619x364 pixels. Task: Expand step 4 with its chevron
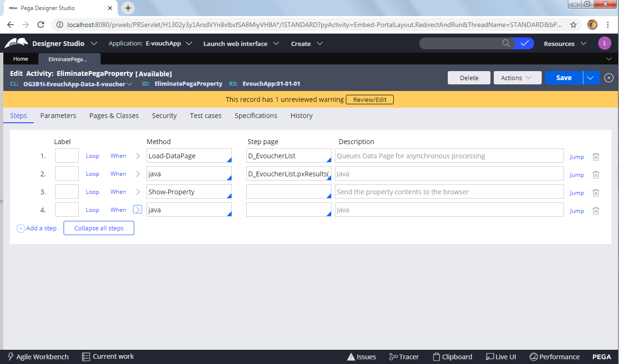coord(137,209)
